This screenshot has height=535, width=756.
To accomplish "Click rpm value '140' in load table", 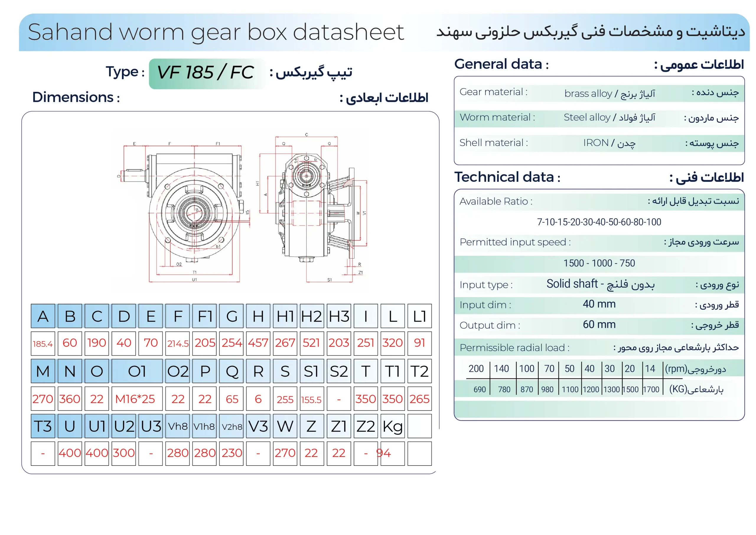I will pos(501,369).
